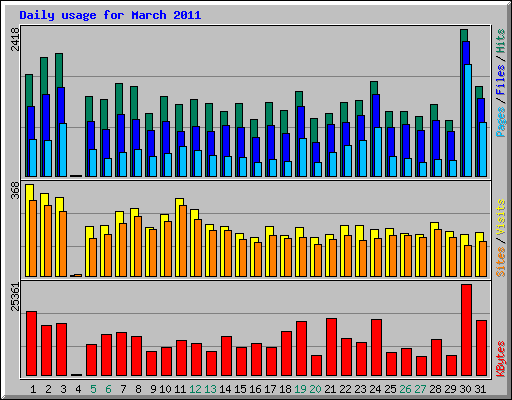Click the red KBytes bar for day 1
512x400 pixels.
(x=32, y=344)
